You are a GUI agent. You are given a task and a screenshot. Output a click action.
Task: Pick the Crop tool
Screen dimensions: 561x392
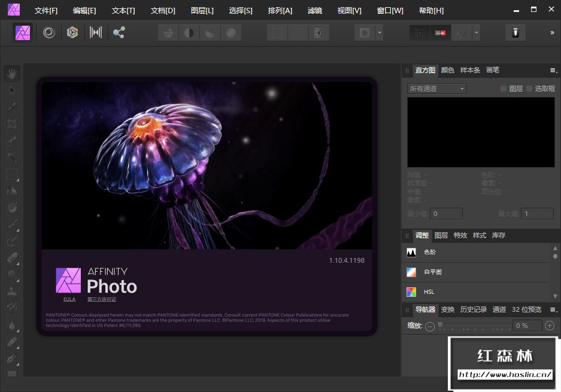coord(12,124)
